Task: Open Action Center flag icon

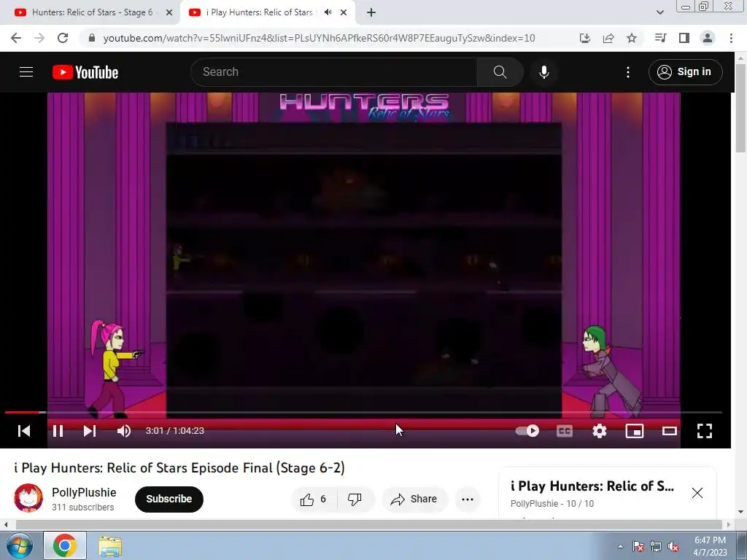Action: [638, 546]
